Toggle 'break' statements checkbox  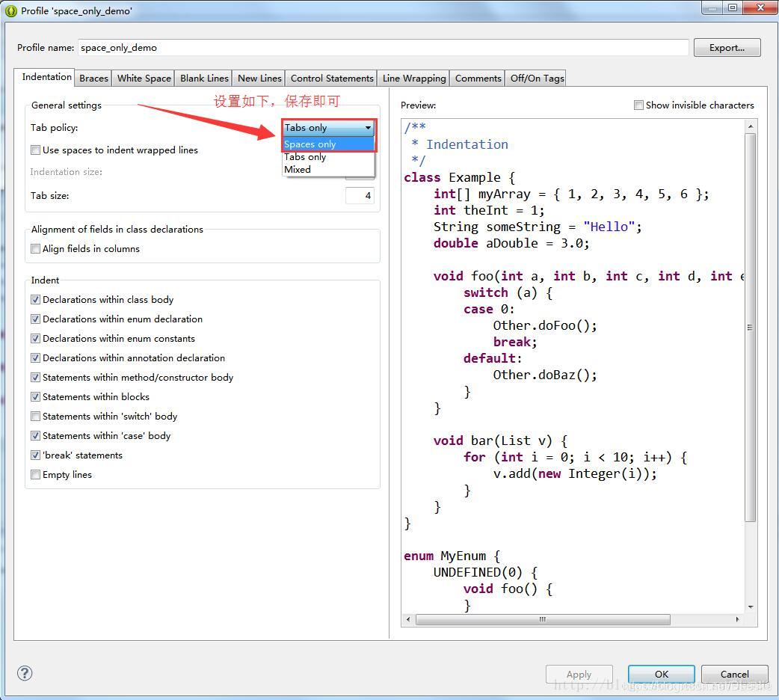(x=35, y=455)
